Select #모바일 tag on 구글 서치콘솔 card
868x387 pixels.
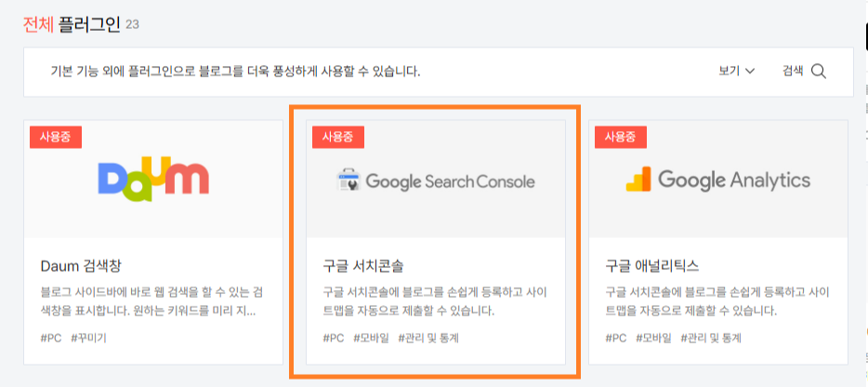coord(372,338)
